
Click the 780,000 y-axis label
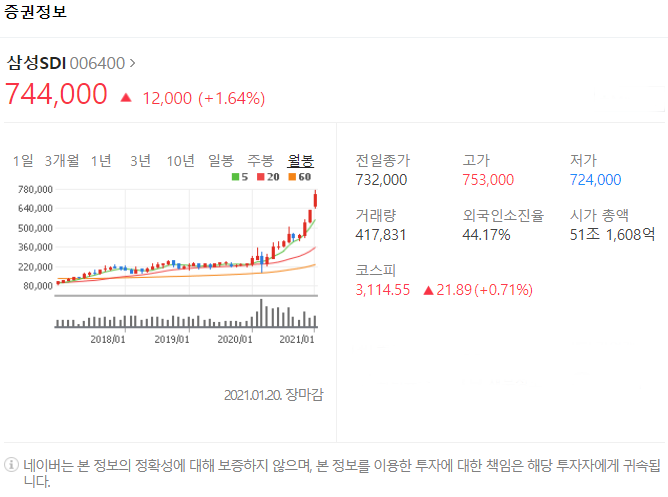pyautogui.click(x=35, y=190)
